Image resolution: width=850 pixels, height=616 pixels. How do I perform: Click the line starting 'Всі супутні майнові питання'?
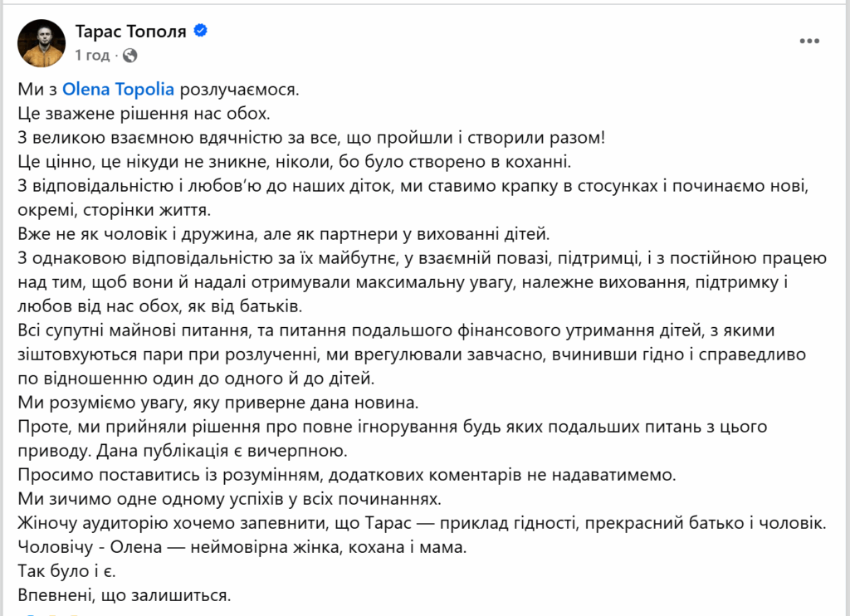[395, 331]
